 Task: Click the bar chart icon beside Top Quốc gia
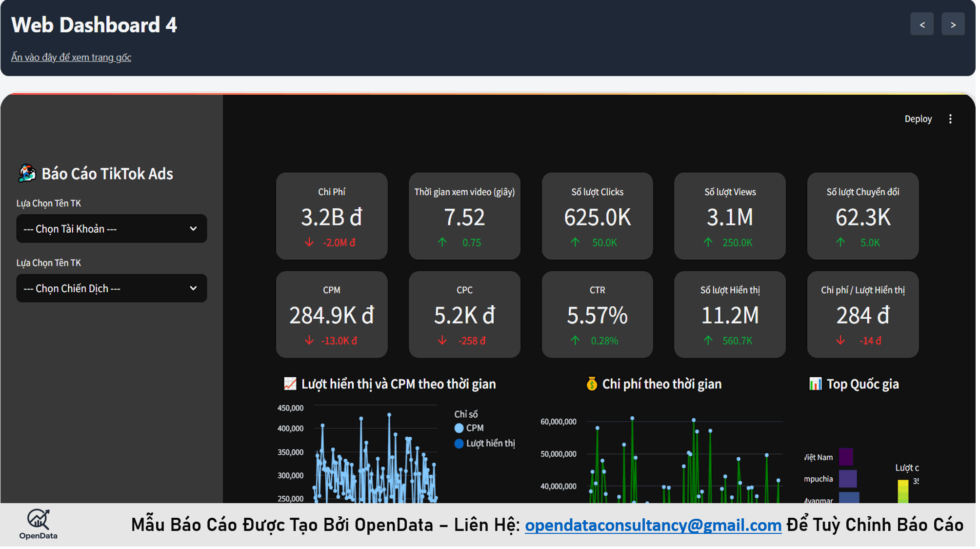(815, 384)
